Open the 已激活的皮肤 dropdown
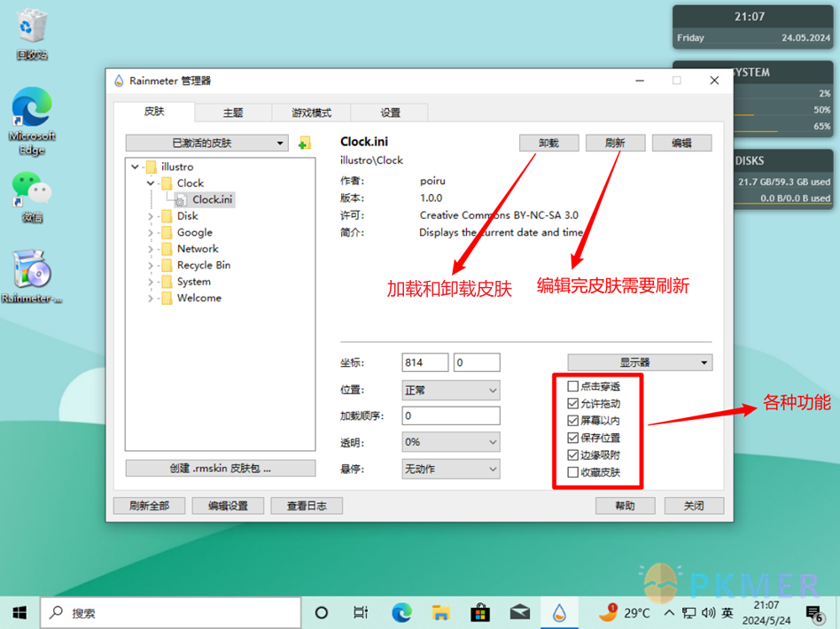This screenshot has height=629, width=840. click(x=206, y=143)
